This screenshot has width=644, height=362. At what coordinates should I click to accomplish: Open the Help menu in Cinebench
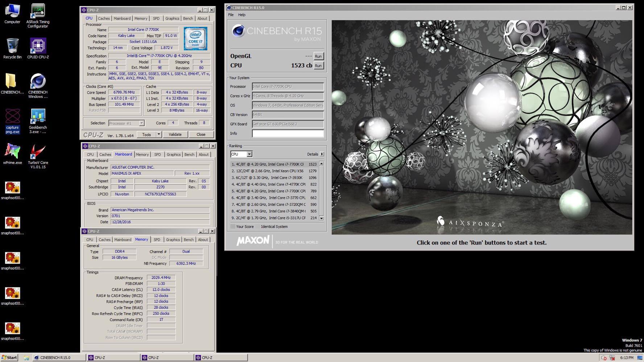pyautogui.click(x=242, y=15)
